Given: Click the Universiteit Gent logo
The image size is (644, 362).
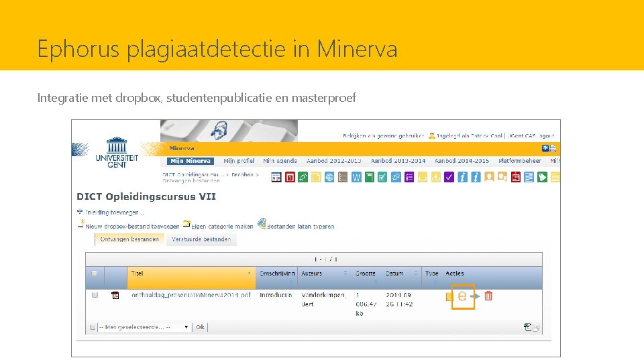Looking at the screenshot, I should pyautogui.click(x=117, y=152).
